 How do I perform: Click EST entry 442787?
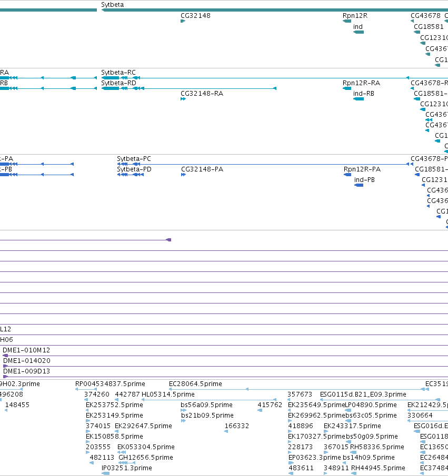coord(127,394)
